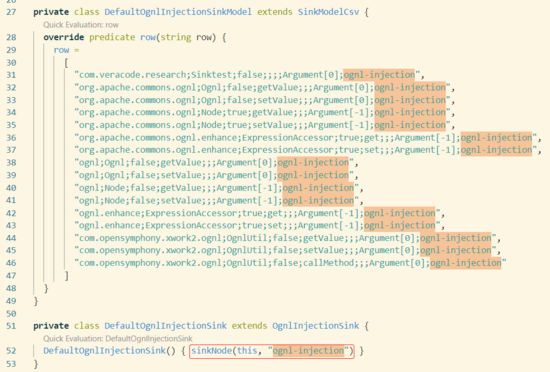Click the closing bracket on line 47

(66, 276)
